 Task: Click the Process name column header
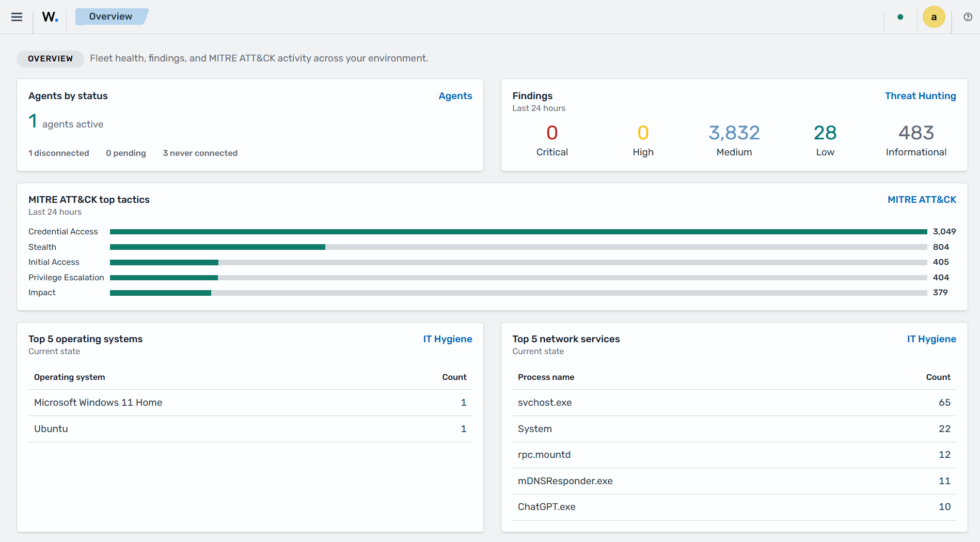click(x=546, y=377)
